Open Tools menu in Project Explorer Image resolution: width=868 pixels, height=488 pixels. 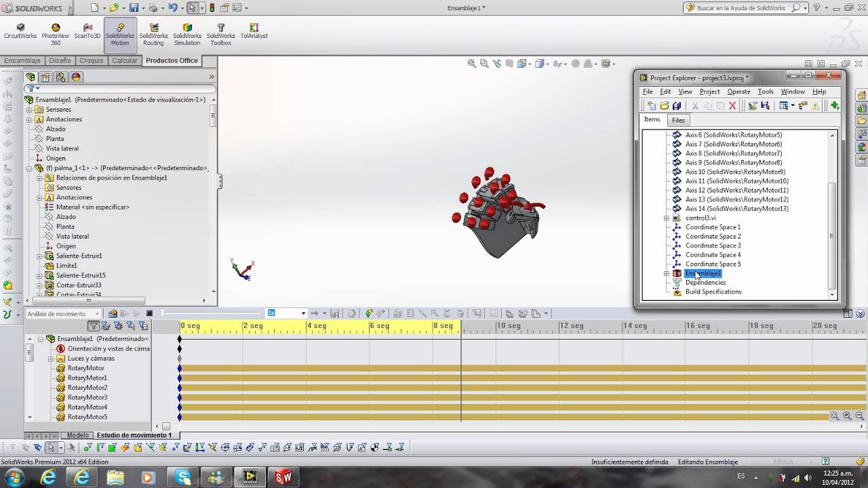point(766,91)
